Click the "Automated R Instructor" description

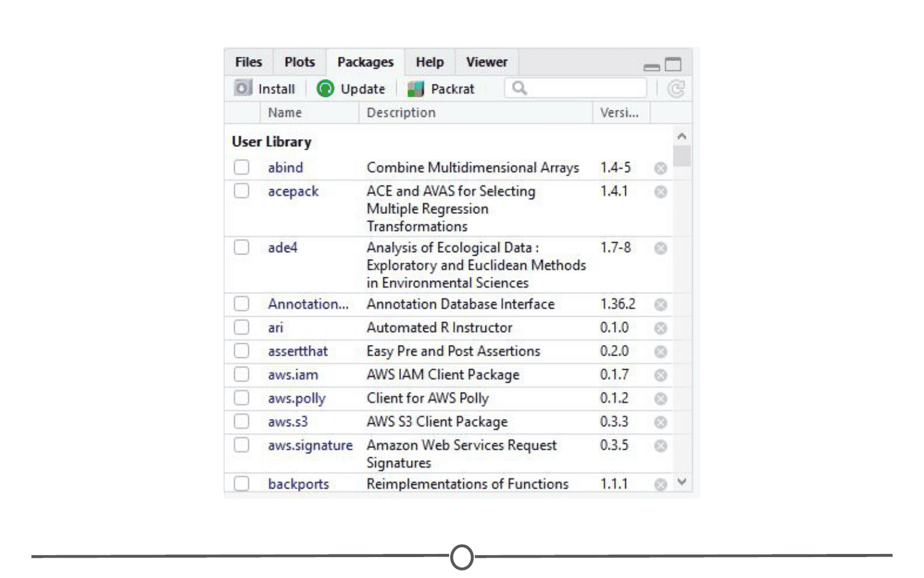click(x=439, y=328)
